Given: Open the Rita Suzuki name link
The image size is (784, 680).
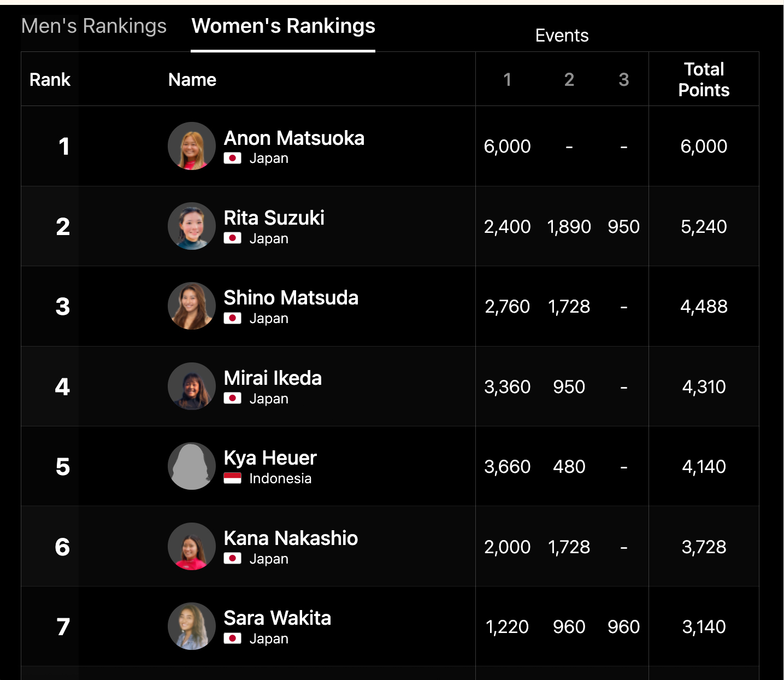Looking at the screenshot, I should point(274,218).
